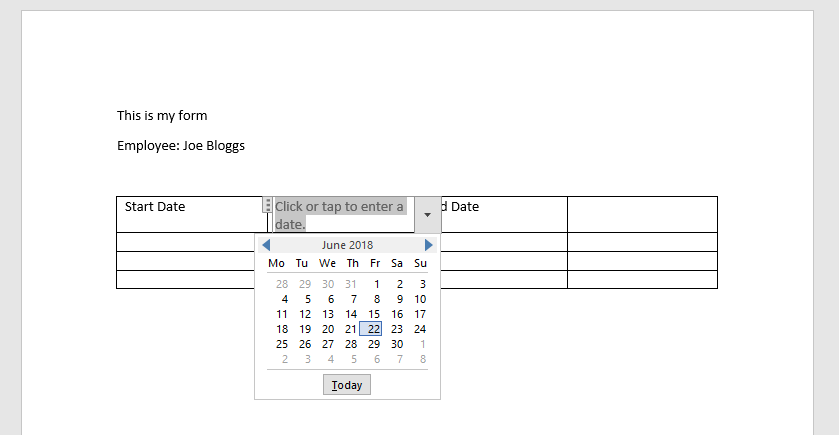Pick June 1 on the calendar
Image resolution: width=839 pixels, height=435 pixels.
click(377, 284)
